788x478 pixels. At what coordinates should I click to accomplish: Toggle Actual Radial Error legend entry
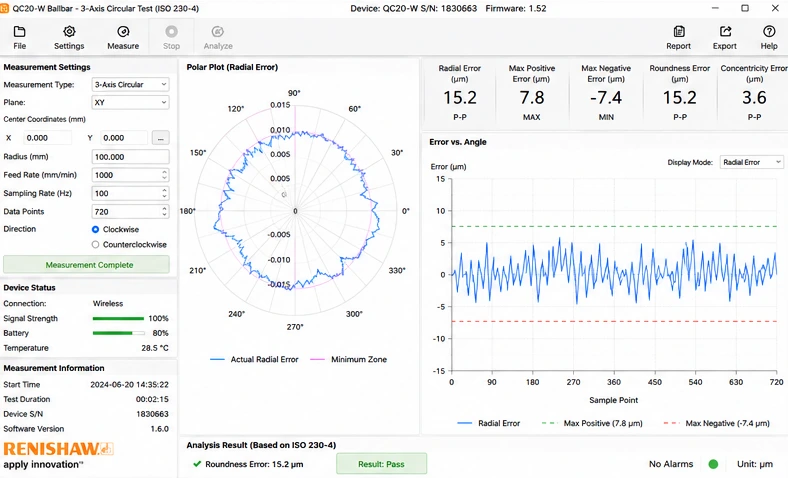tap(254, 359)
